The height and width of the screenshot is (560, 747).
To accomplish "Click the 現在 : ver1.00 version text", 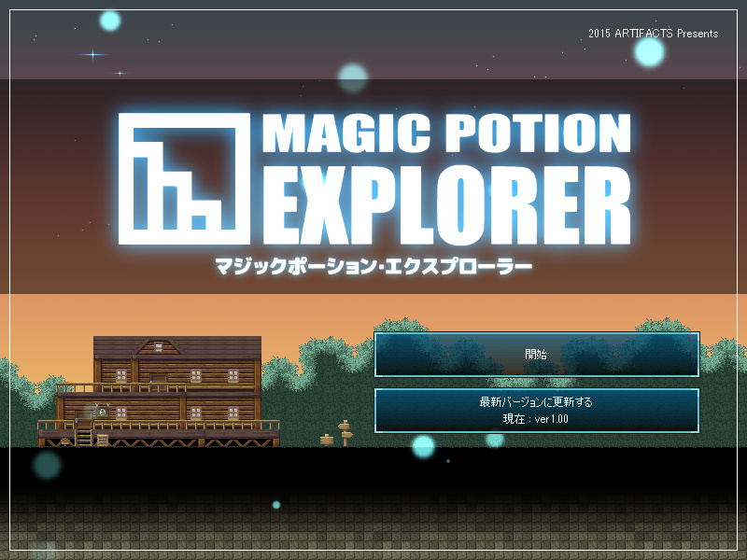I will pos(536,419).
